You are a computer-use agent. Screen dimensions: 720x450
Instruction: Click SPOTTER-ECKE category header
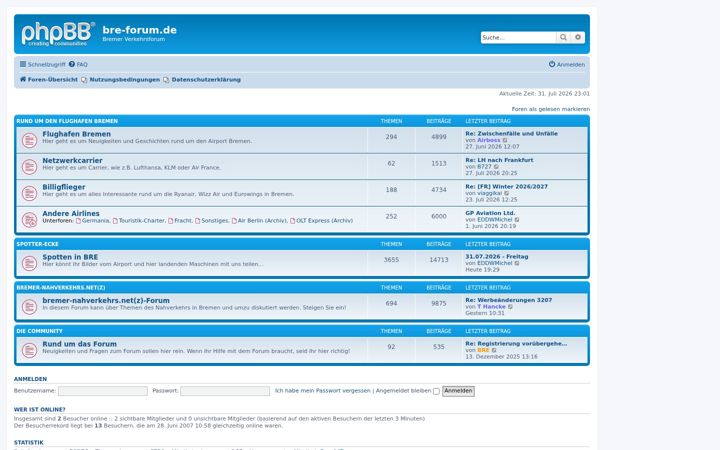pos(38,244)
